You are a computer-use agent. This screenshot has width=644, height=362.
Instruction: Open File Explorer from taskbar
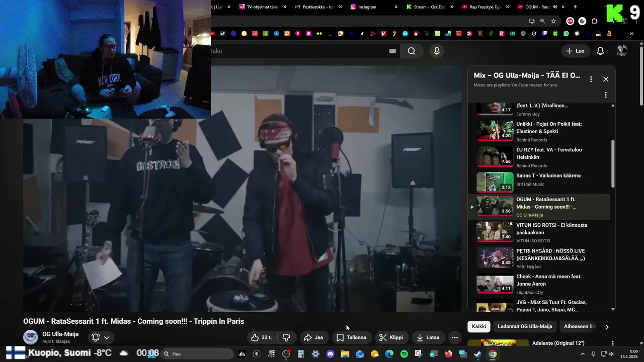tap(345, 354)
